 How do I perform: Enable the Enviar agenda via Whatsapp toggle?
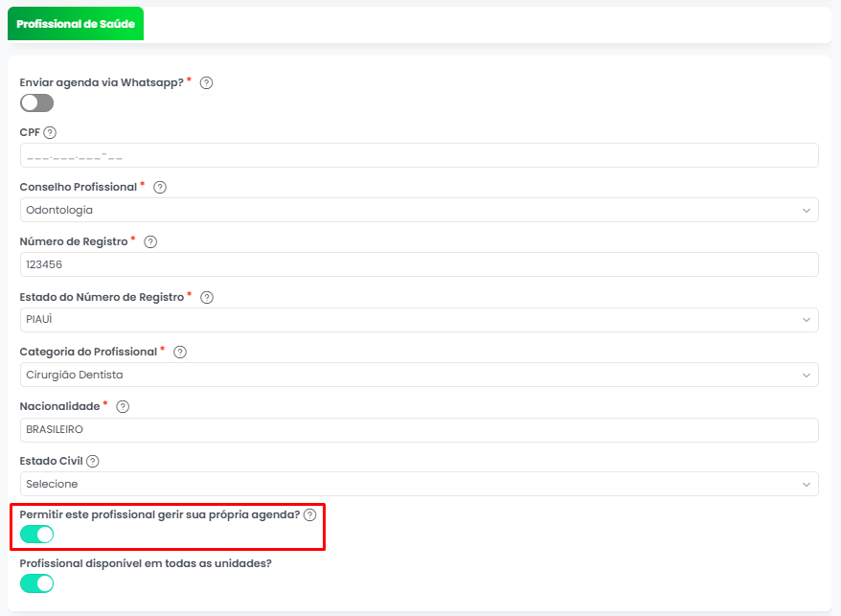36,103
